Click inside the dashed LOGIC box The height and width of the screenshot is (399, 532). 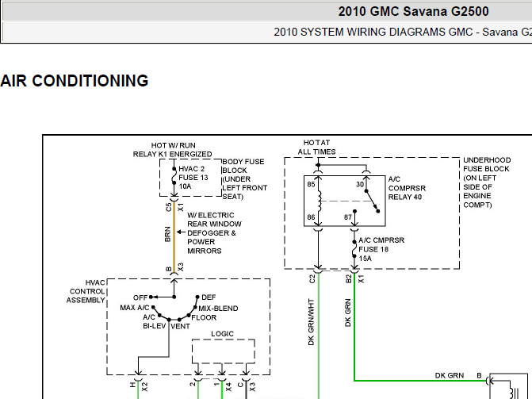224,351
